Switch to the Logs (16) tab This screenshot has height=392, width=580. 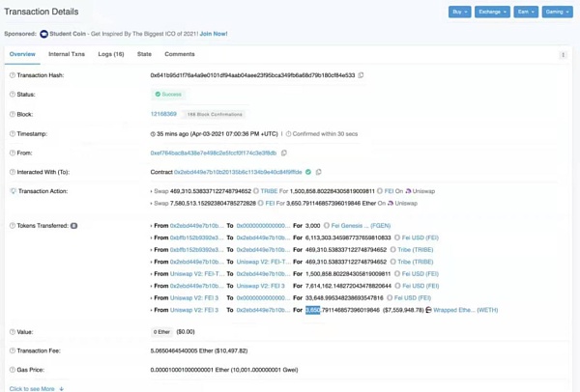(111, 54)
